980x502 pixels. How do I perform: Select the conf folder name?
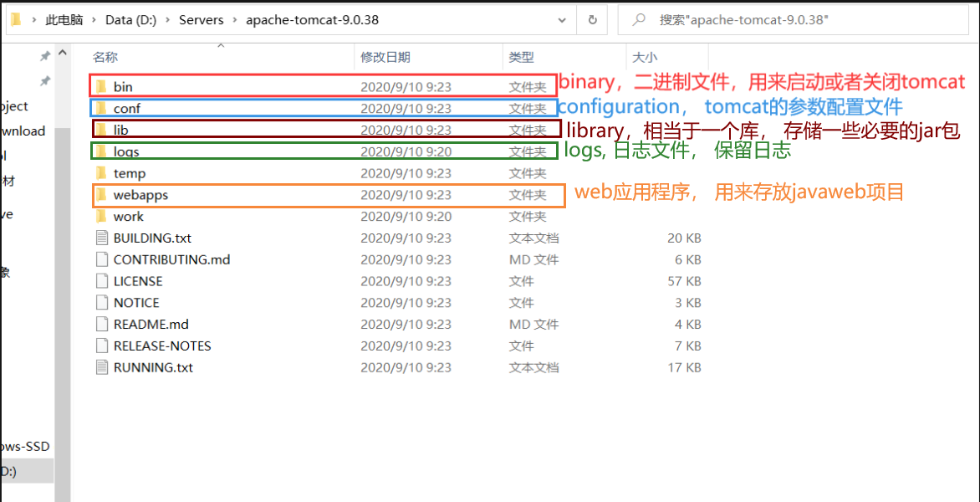tap(127, 108)
